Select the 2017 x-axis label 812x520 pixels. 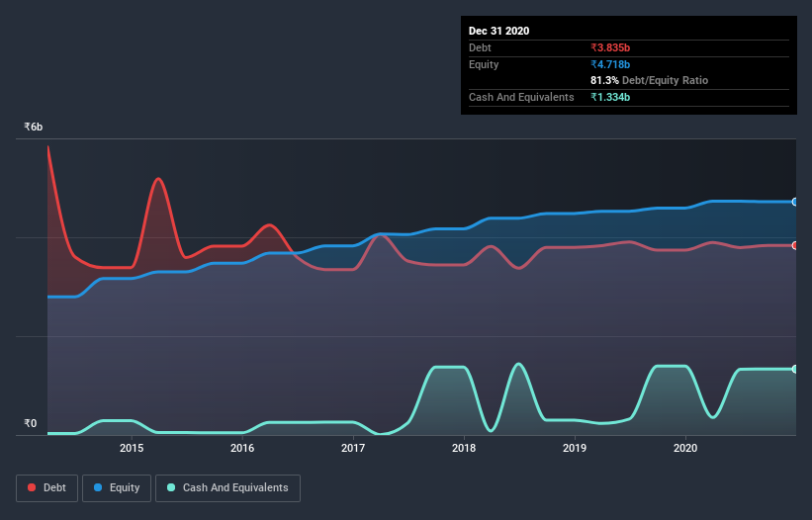(x=353, y=448)
